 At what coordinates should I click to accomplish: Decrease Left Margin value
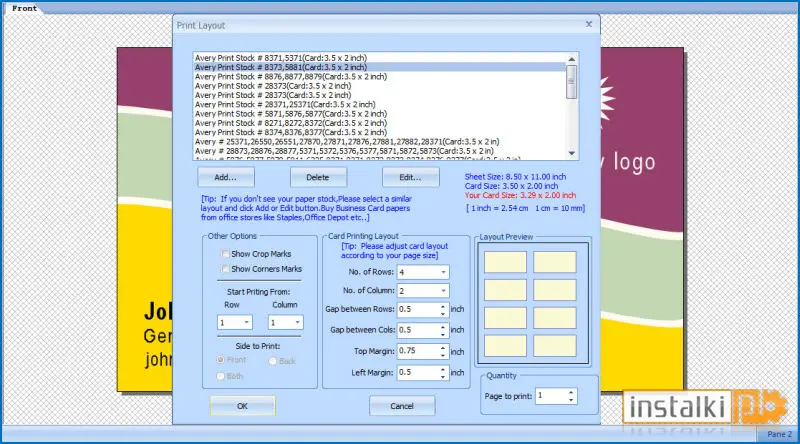pyautogui.click(x=443, y=376)
